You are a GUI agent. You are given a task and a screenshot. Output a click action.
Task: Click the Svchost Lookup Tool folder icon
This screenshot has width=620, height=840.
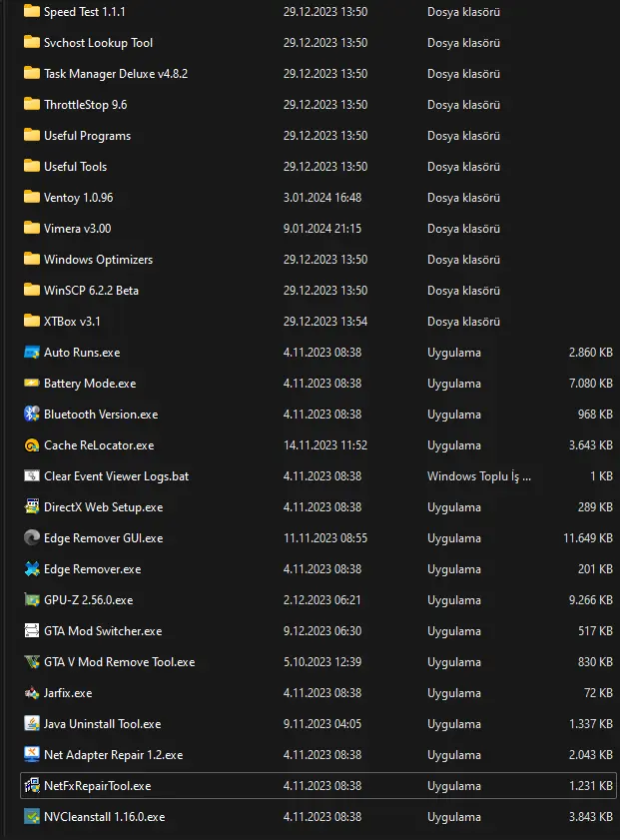pyautogui.click(x=32, y=42)
